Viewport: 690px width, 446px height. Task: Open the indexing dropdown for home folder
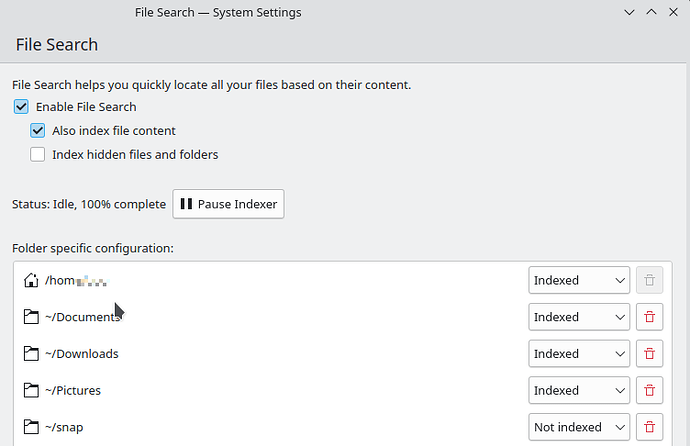coord(578,281)
